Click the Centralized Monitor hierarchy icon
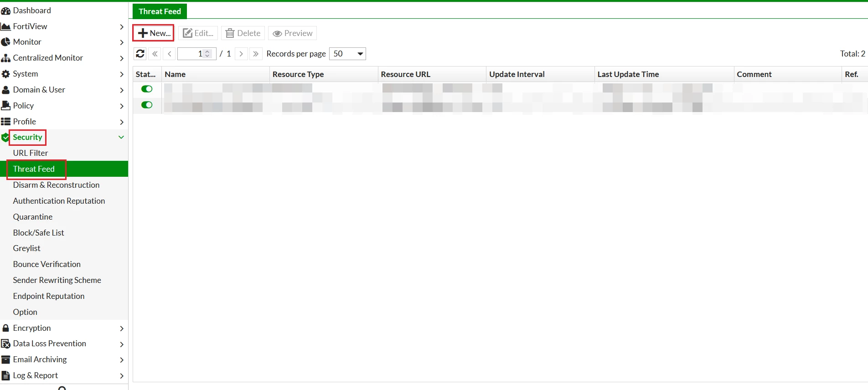The height and width of the screenshot is (390, 868). pyautogui.click(x=5, y=58)
